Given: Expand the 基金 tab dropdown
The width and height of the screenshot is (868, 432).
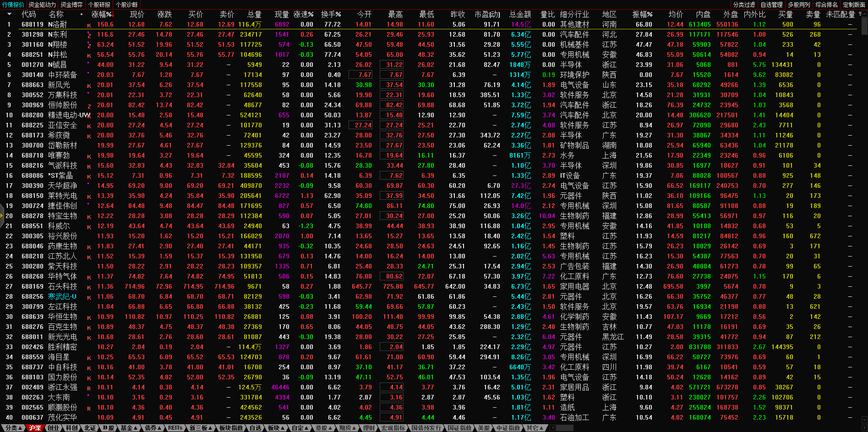Looking at the screenshot, I should 129,428.
